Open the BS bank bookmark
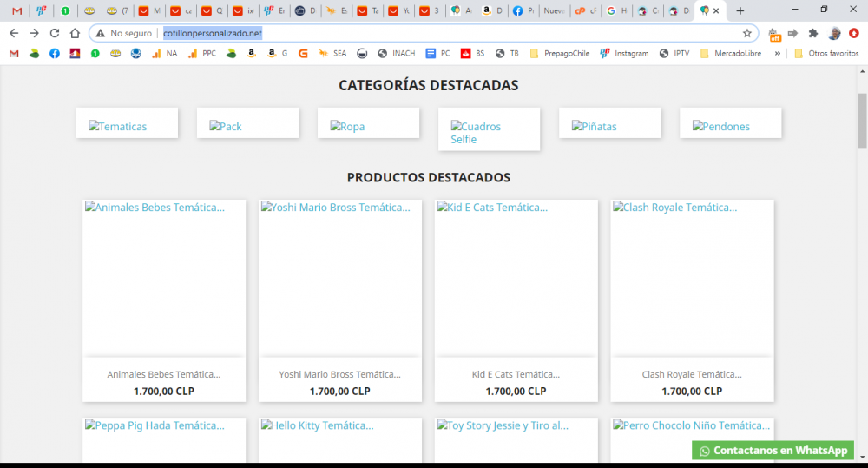Image resolution: width=868 pixels, height=468 pixels. (x=473, y=54)
